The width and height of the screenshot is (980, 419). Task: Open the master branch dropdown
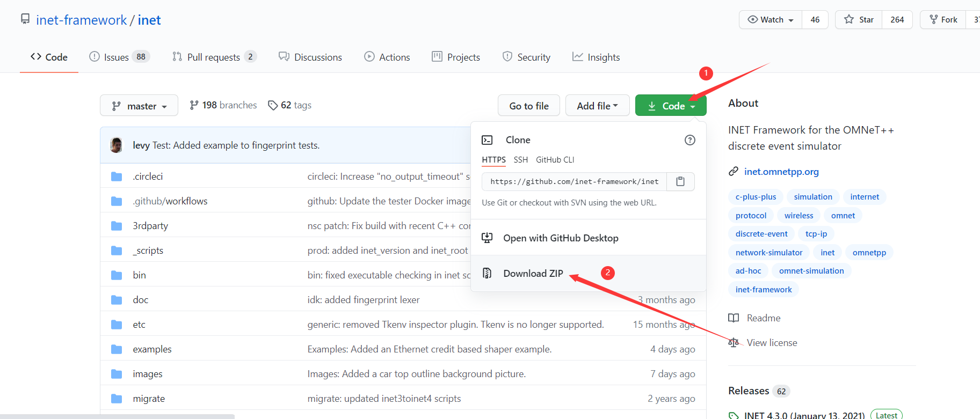(139, 106)
